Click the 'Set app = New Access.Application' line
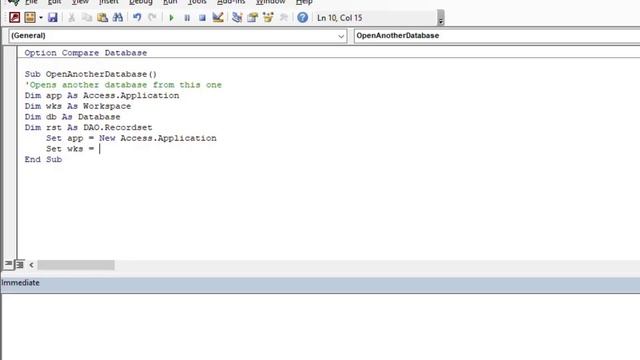 click(x=131, y=138)
